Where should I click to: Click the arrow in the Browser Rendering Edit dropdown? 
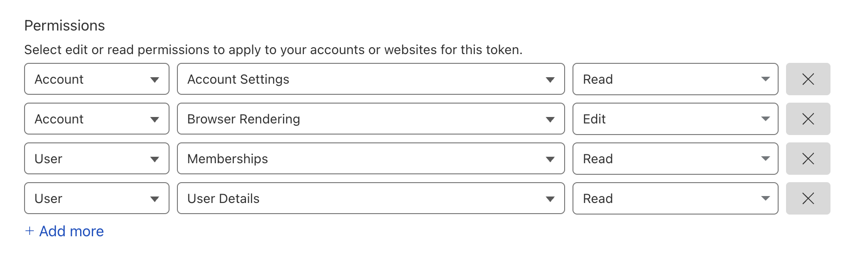tap(765, 119)
